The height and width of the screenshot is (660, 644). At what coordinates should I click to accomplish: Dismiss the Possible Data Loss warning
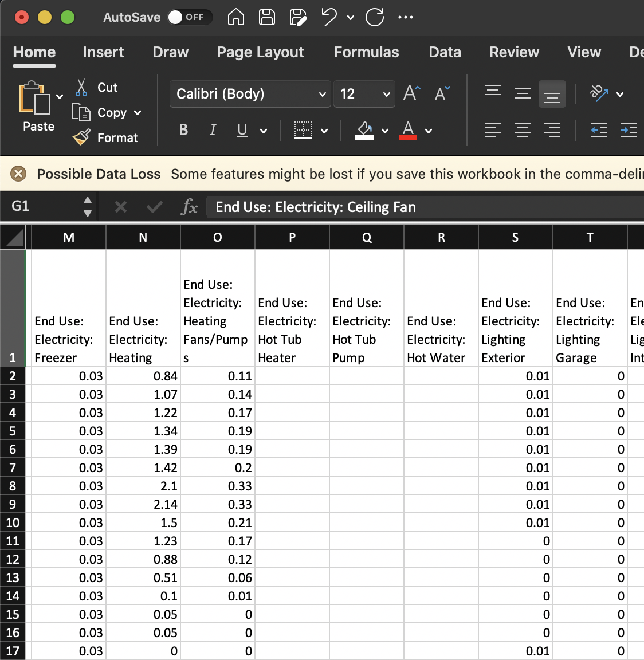[x=19, y=174]
